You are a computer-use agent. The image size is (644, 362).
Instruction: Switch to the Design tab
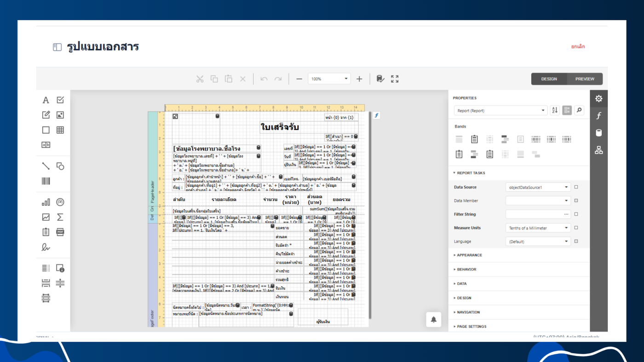click(549, 79)
